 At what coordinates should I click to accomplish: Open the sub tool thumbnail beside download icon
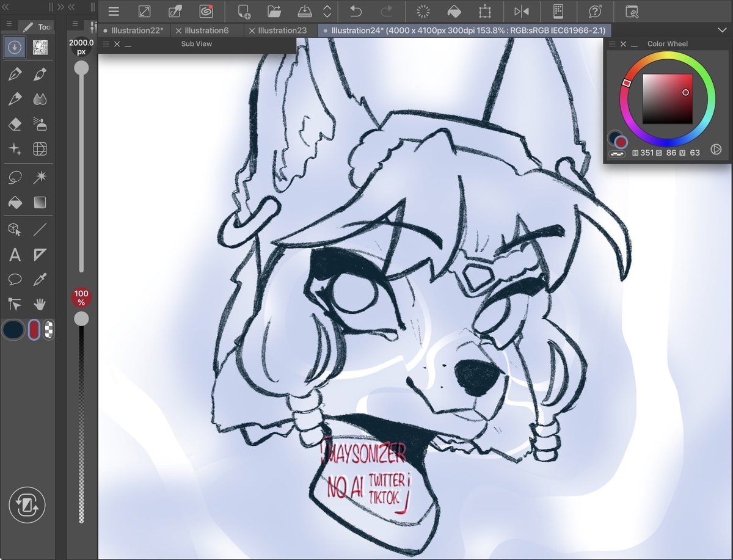(x=40, y=48)
